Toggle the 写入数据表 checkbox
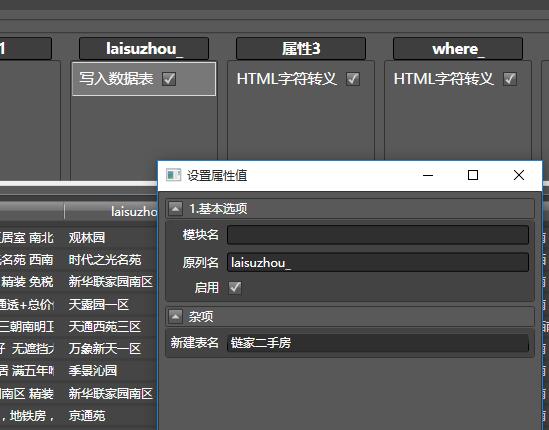This screenshot has width=549, height=430. 169,79
